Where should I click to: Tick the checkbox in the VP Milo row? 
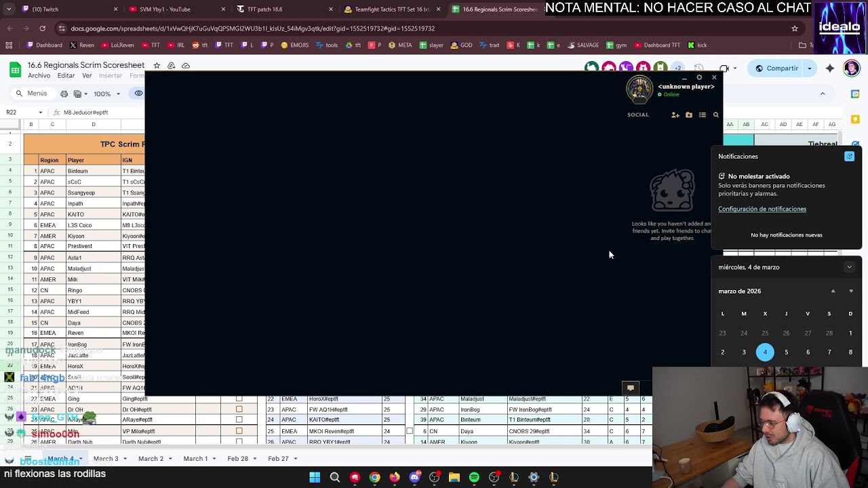click(239, 431)
